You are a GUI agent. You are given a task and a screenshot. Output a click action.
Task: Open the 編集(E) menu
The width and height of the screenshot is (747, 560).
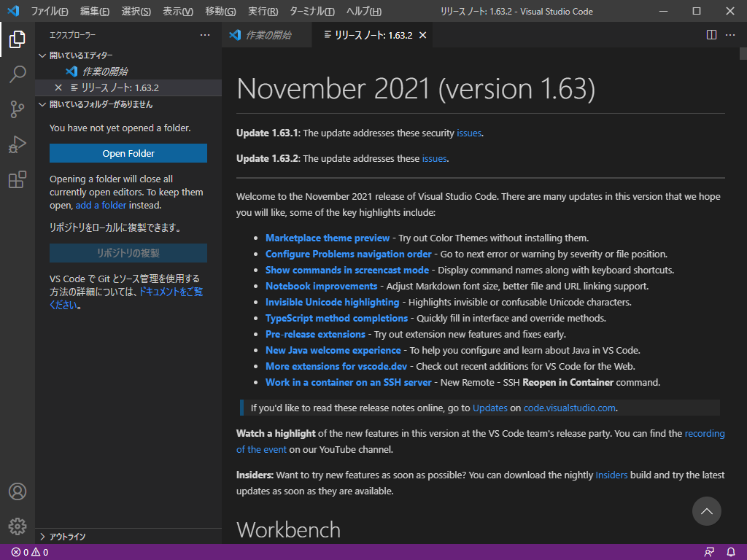pos(94,11)
